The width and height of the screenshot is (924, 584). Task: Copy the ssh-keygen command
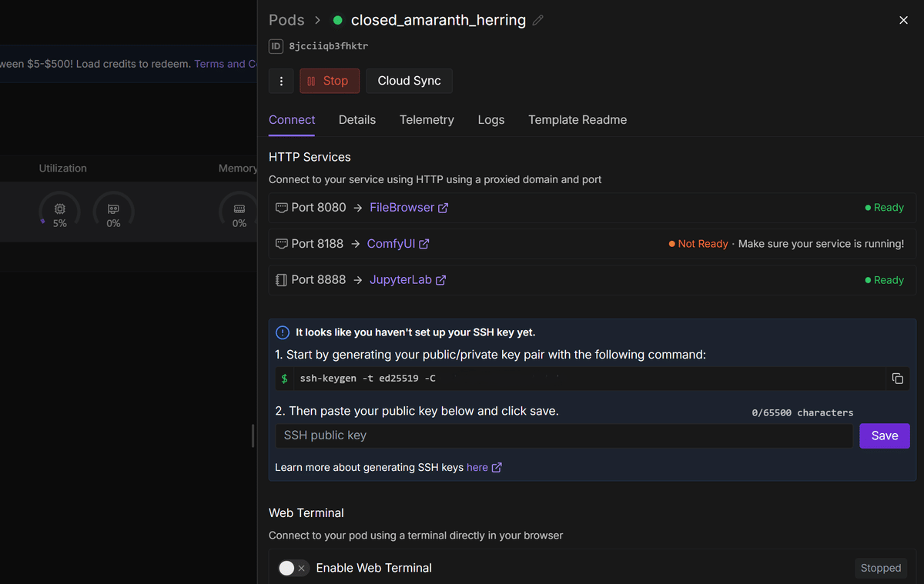[x=897, y=379]
